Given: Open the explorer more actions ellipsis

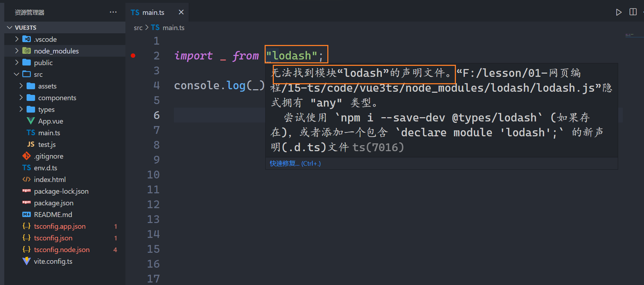Looking at the screenshot, I should (x=113, y=12).
